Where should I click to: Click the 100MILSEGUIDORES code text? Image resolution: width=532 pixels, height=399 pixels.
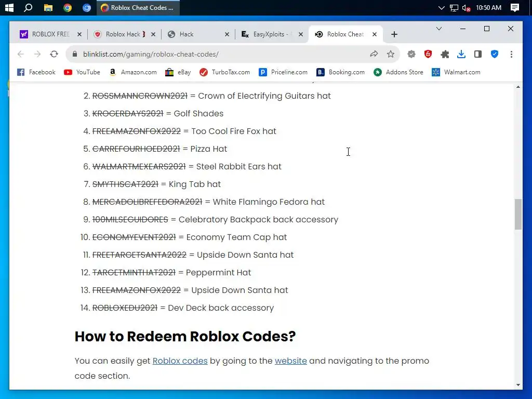130,220
